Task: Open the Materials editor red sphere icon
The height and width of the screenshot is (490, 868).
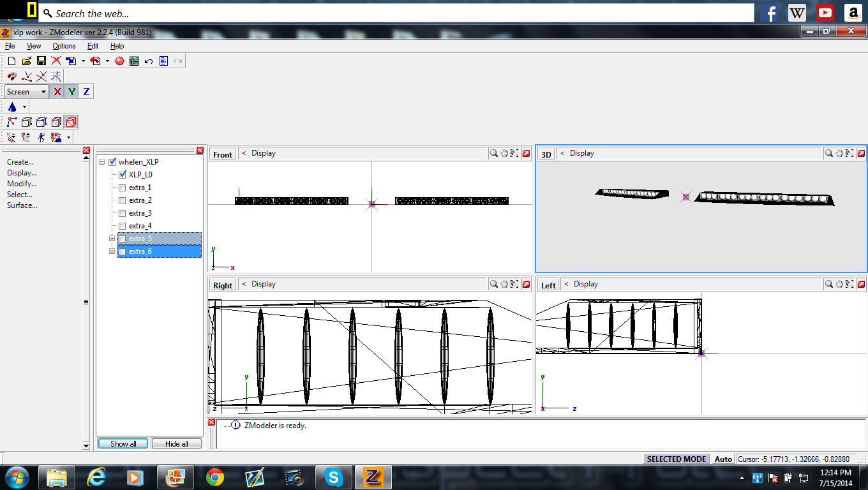Action: [x=119, y=61]
